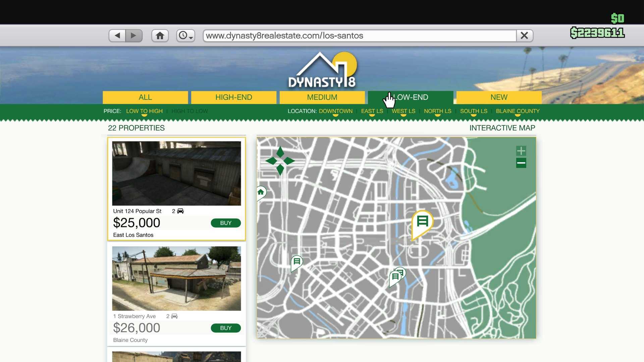Open the Unit 124 Popular St photo

click(x=176, y=173)
